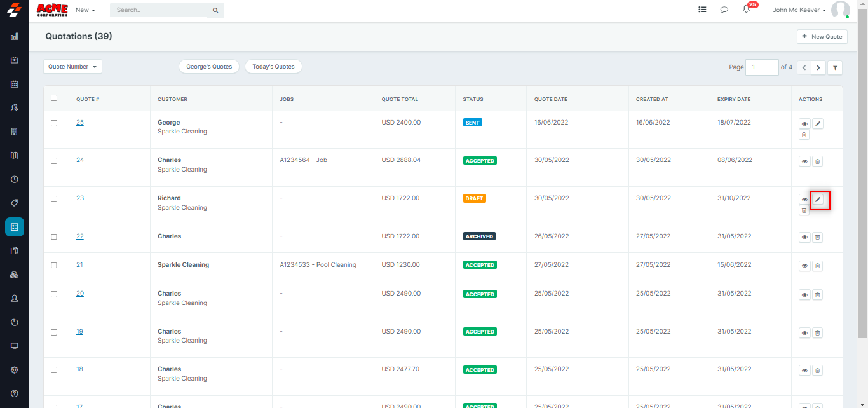Open the notifications bell icon
This screenshot has height=408, width=868.
coord(746,10)
